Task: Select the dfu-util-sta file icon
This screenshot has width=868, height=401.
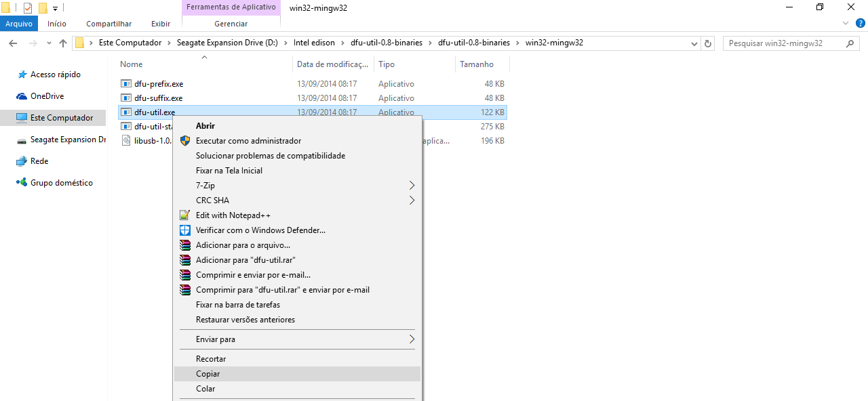Action: coord(126,127)
